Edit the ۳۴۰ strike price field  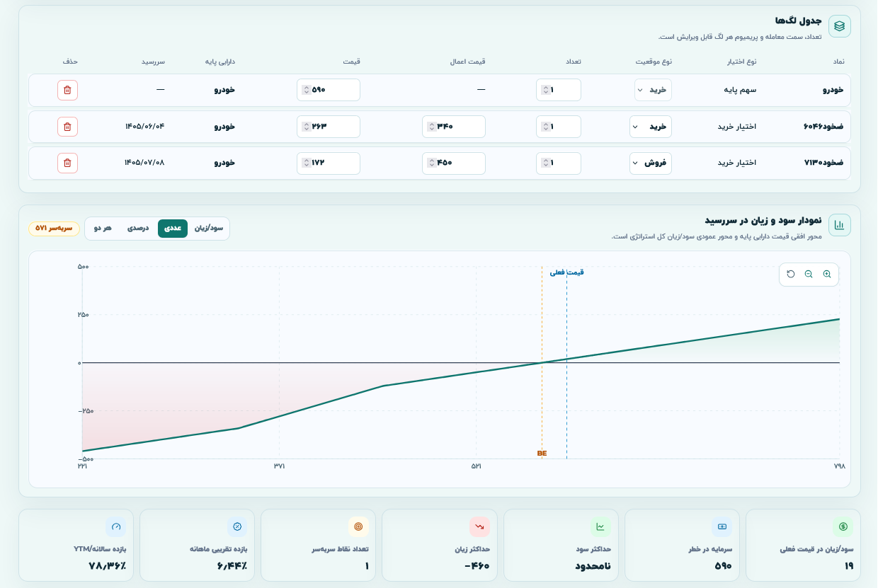454,127
